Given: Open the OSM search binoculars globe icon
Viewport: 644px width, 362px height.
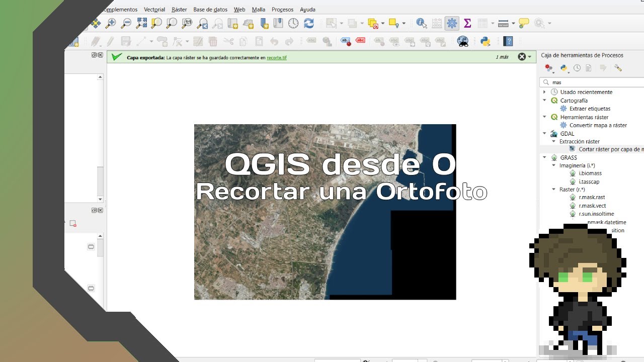Looking at the screenshot, I should click(x=463, y=41).
